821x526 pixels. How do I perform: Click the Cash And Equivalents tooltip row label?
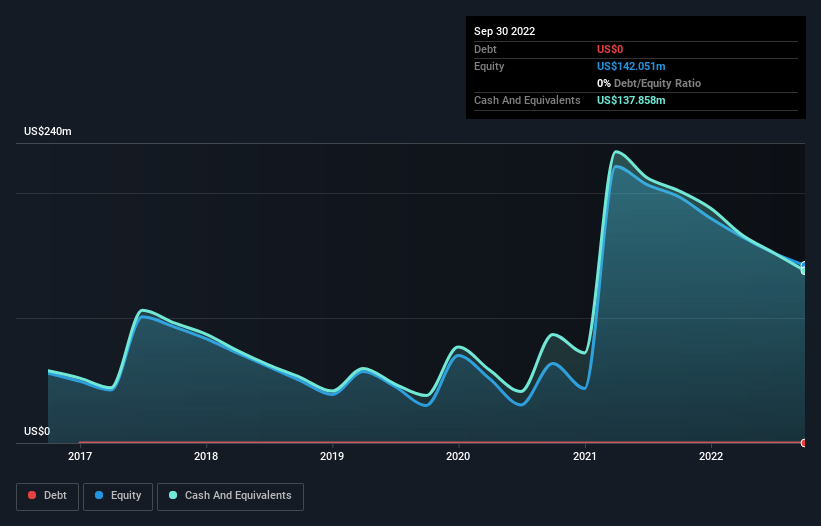point(527,100)
